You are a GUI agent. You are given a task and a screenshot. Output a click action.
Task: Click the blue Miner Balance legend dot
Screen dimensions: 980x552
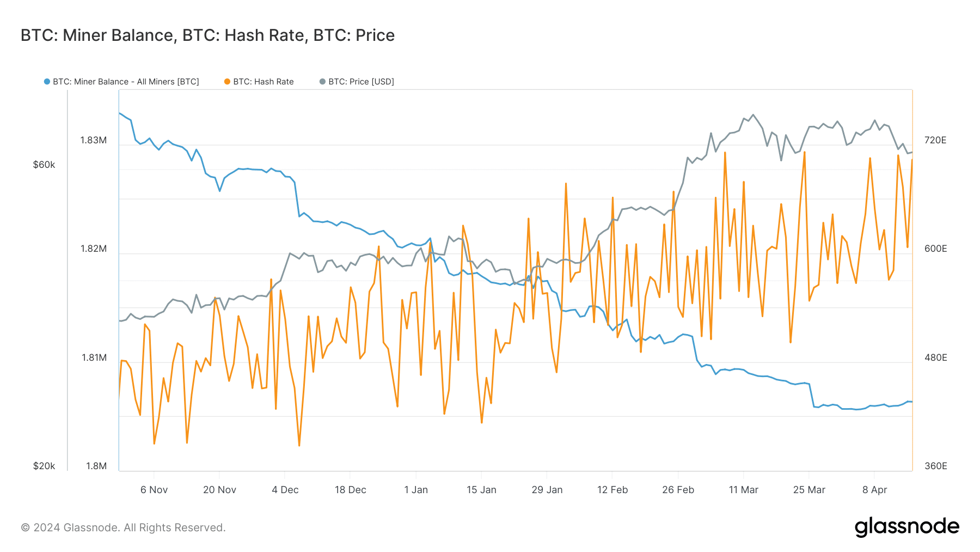47,82
